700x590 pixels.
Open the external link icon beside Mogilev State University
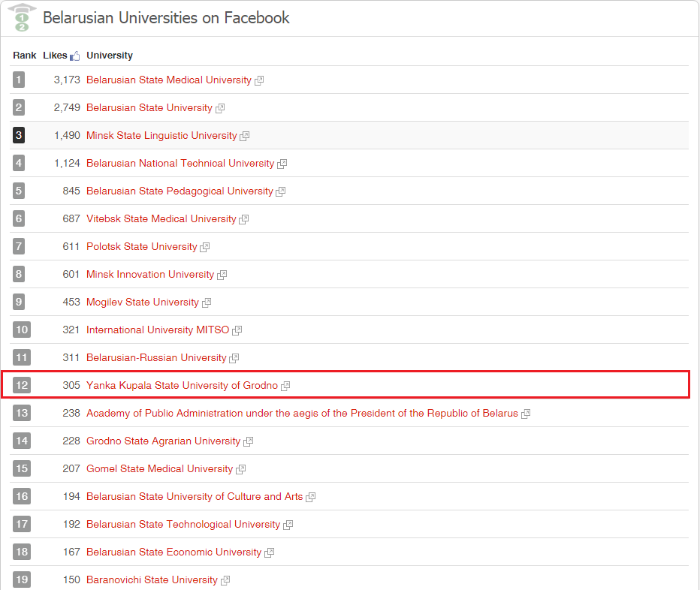click(x=207, y=303)
